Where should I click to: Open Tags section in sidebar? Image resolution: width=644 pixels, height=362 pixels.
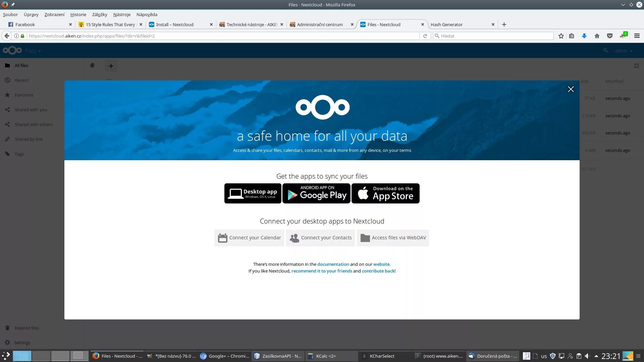(19, 154)
